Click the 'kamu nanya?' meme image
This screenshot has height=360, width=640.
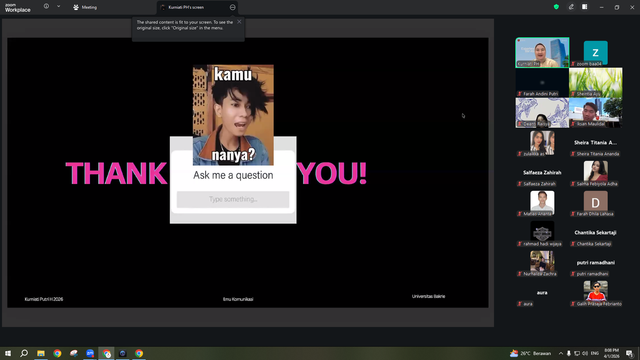coord(233,115)
